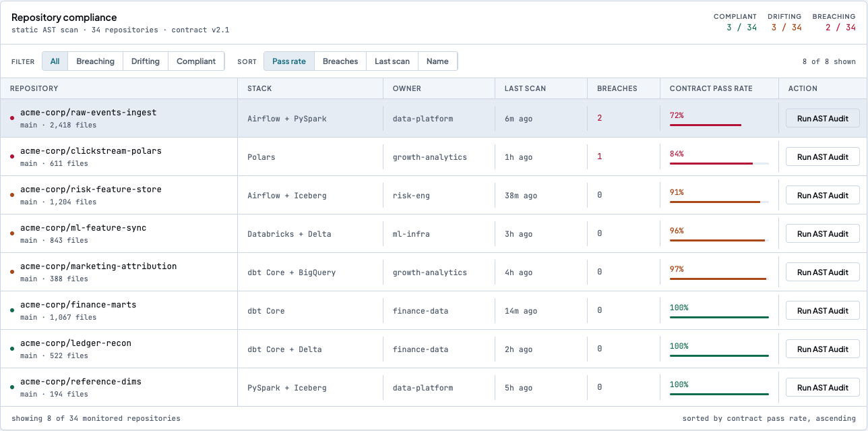The height and width of the screenshot is (431, 868).
Task: Run AST Audit for finance-marts
Action: pyautogui.click(x=823, y=310)
